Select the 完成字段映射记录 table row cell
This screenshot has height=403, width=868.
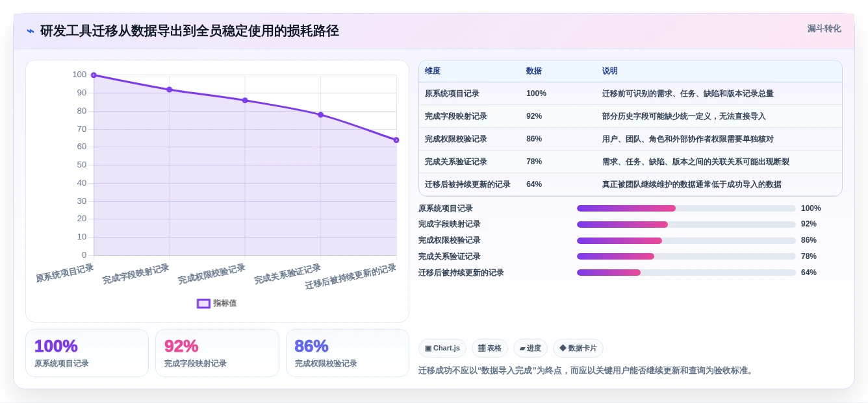click(x=456, y=116)
